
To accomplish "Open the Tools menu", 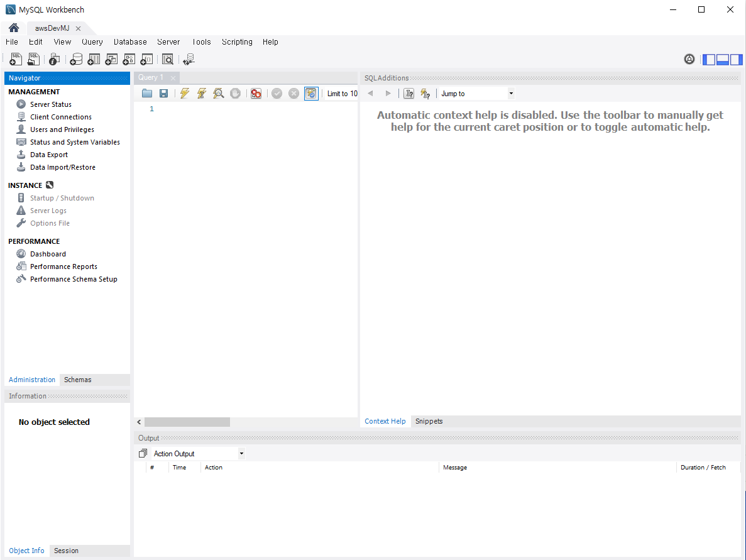I will (x=202, y=42).
